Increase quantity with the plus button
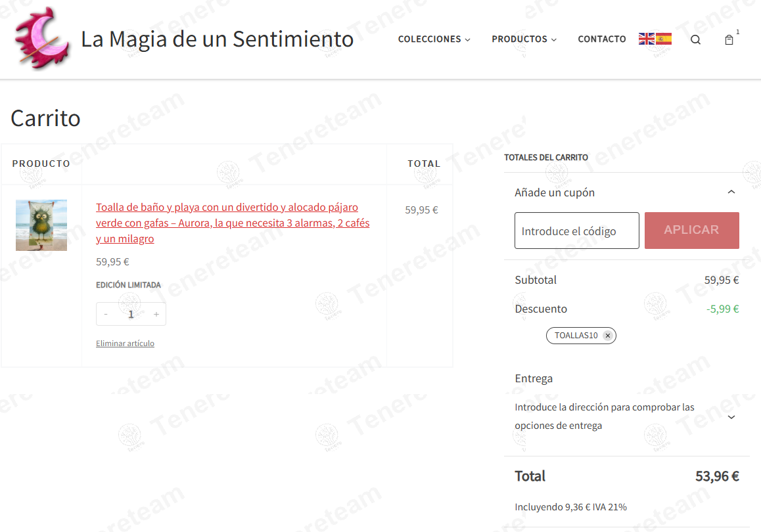Screen dimensions: 761x532 (x=156, y=314)
